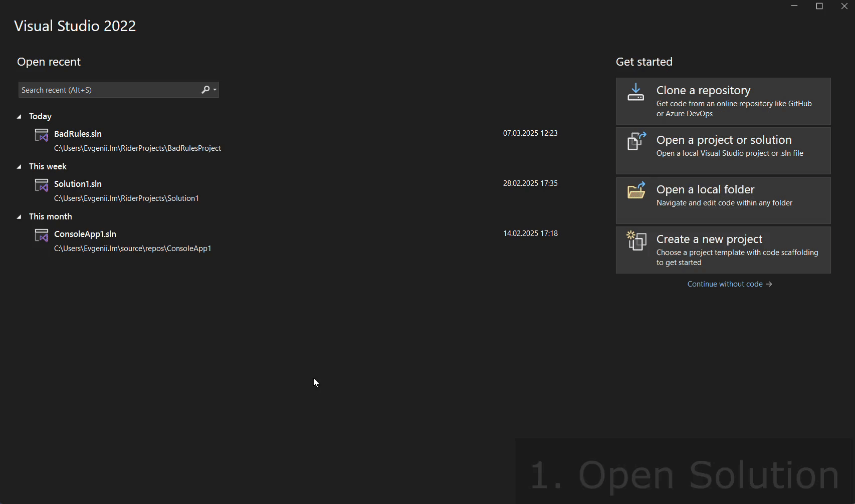Click the 28.02.2025 17:35 timestamp
855x504 pixels.
coord(530,183)
